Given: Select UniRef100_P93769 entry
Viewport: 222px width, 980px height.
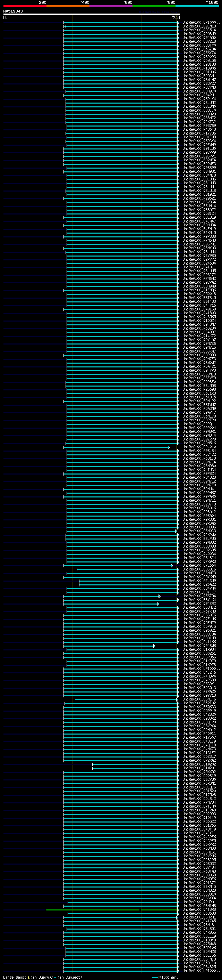Looking at the screenshot, I should point(199,125).
